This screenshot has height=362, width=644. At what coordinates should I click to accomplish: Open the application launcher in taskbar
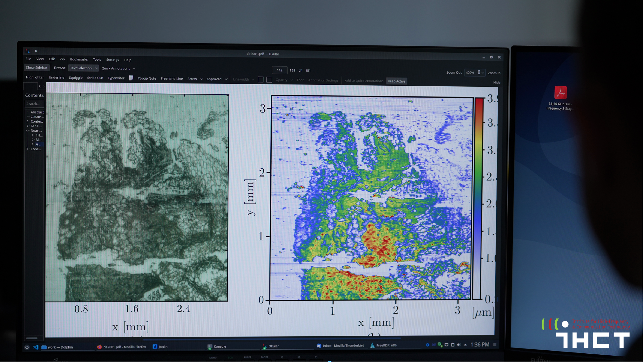pyautogui.click(x=27, y=347)
